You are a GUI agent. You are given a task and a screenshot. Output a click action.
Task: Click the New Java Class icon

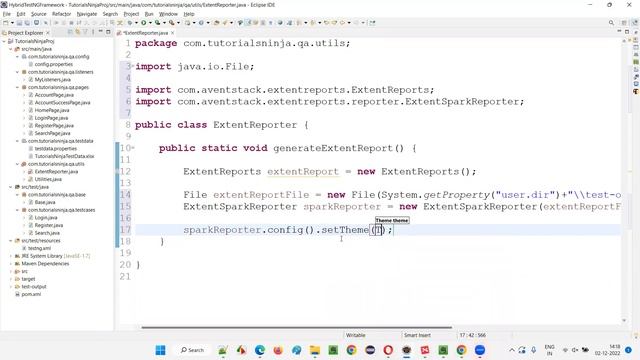tap(201, 23)
